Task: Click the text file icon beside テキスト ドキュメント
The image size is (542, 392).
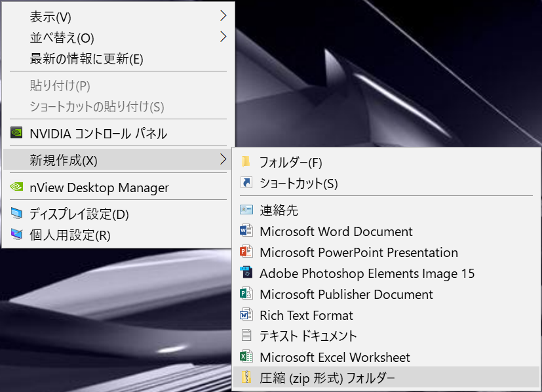Action: coord(246,336)
